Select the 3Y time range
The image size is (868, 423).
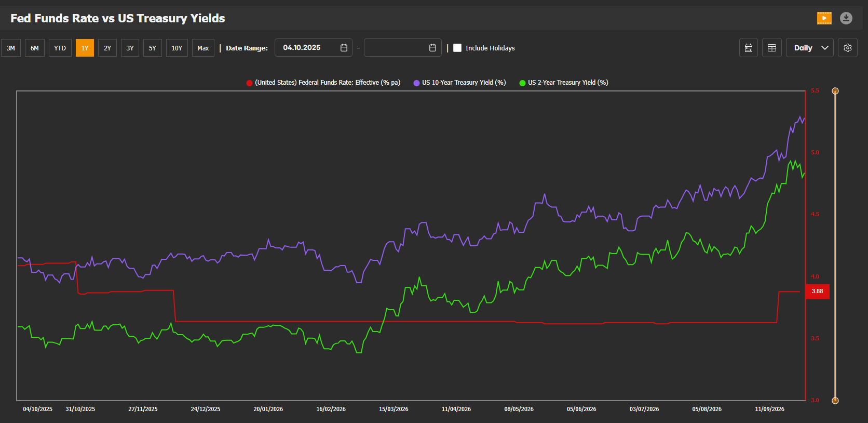click(130, 48)
